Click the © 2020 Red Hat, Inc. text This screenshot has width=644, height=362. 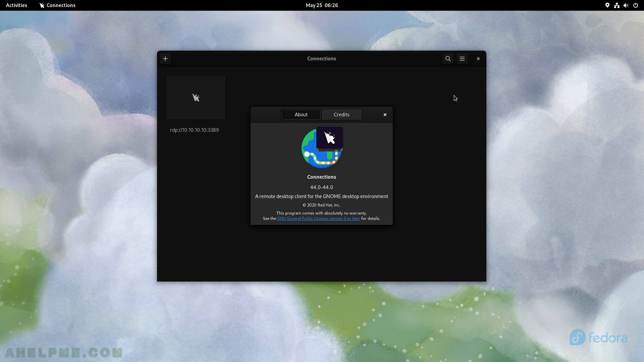point(321,205)
